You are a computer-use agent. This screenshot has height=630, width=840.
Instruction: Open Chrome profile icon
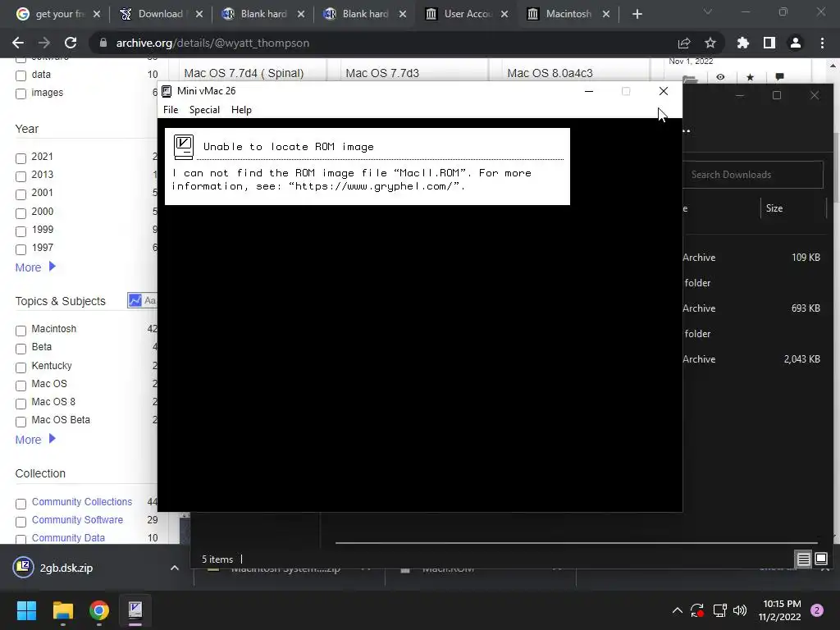(796, 43)
